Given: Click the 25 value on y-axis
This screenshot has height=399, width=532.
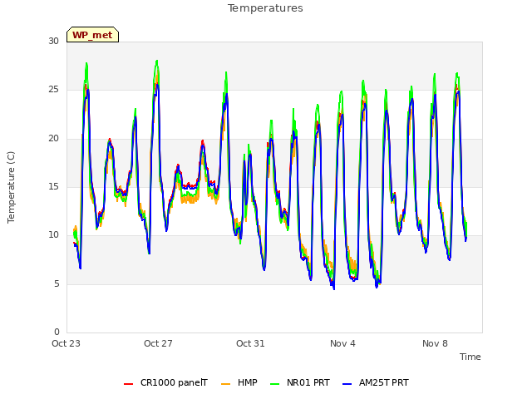Looking at the screenshot, I should tap(53, 90).
